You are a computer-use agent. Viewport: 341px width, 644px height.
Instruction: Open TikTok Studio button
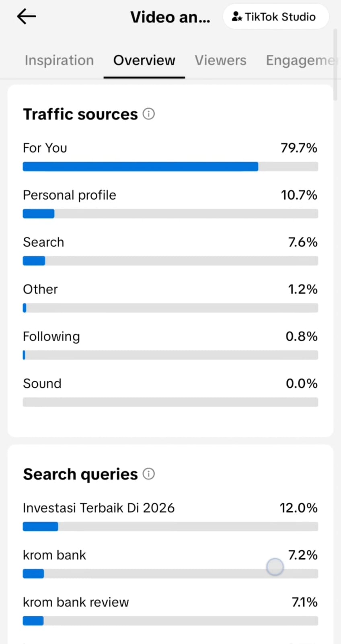[275, 17]
